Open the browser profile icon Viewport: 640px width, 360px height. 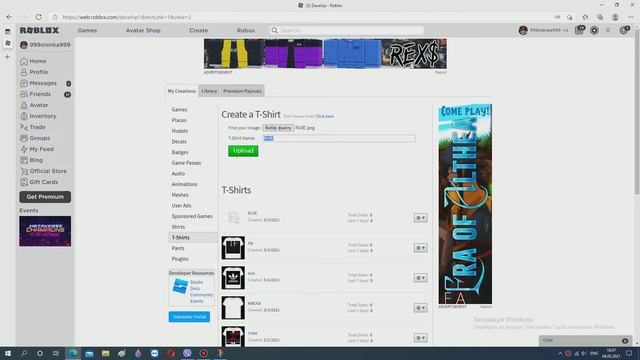[x=615, y=17]
